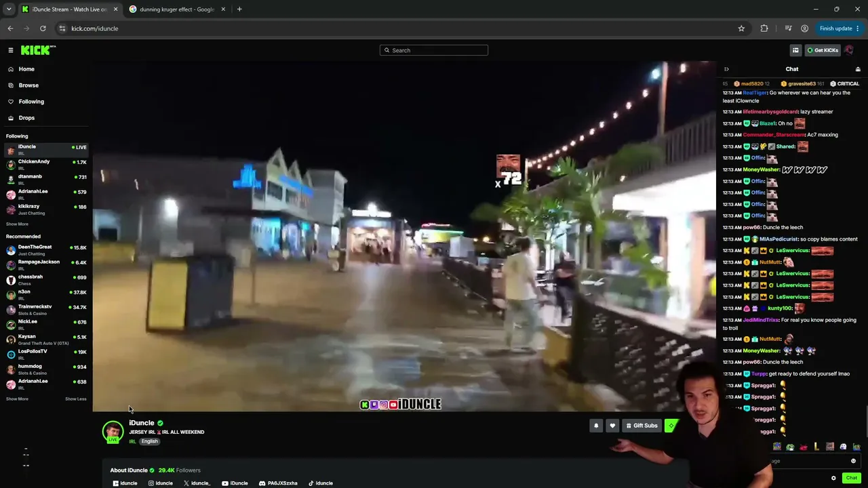
Task: Click the live video stream player
Action: click(404, 237)
